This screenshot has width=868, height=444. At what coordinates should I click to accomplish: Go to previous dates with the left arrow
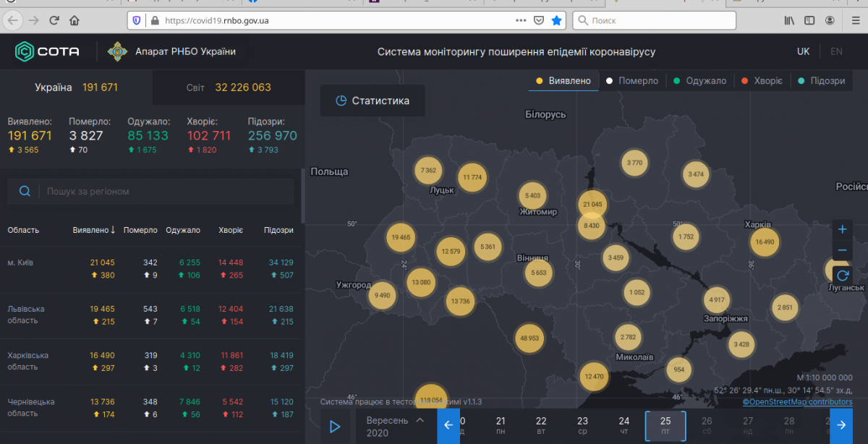point(448,426)
